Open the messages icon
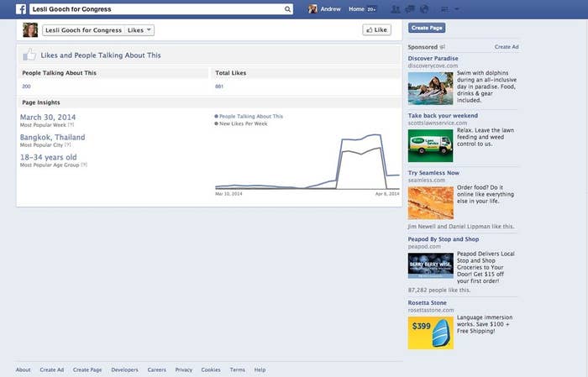This screenshot has height=377, width=588. click(x=410, y=9)
